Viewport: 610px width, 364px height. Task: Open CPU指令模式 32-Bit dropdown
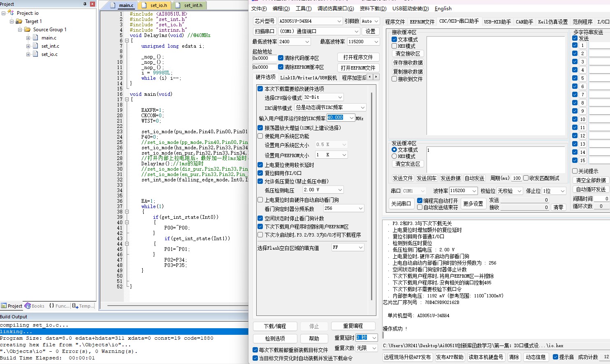323,97
